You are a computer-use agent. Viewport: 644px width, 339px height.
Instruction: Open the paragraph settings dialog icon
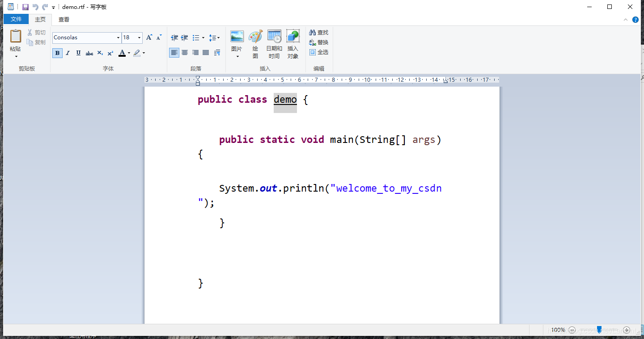[x=217, y=53]
